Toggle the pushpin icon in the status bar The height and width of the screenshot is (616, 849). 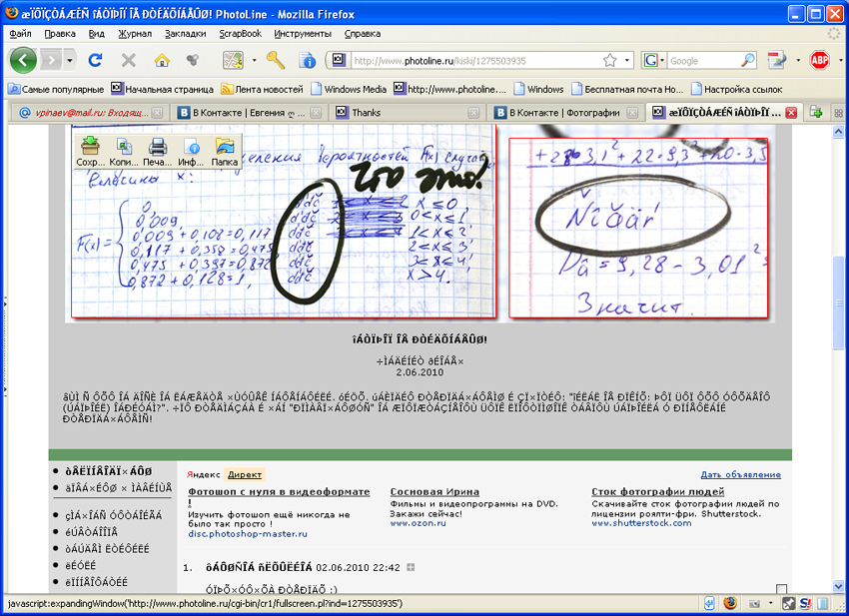click(x=789, y=603)
